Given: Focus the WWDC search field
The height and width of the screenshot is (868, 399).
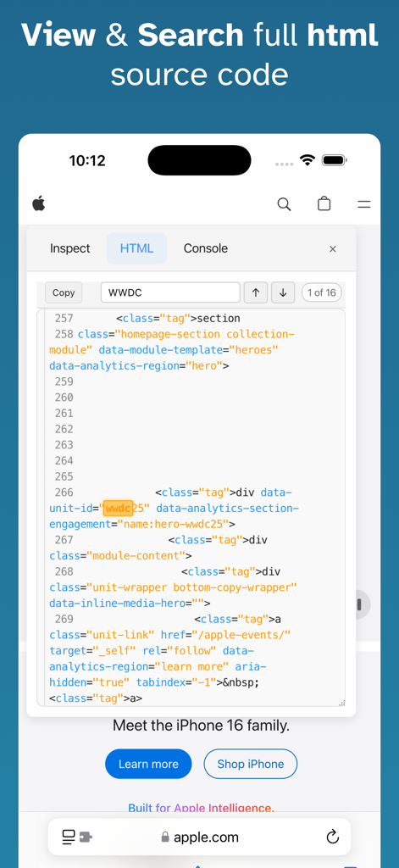Looking at the screenshot, I should (170, 292).
